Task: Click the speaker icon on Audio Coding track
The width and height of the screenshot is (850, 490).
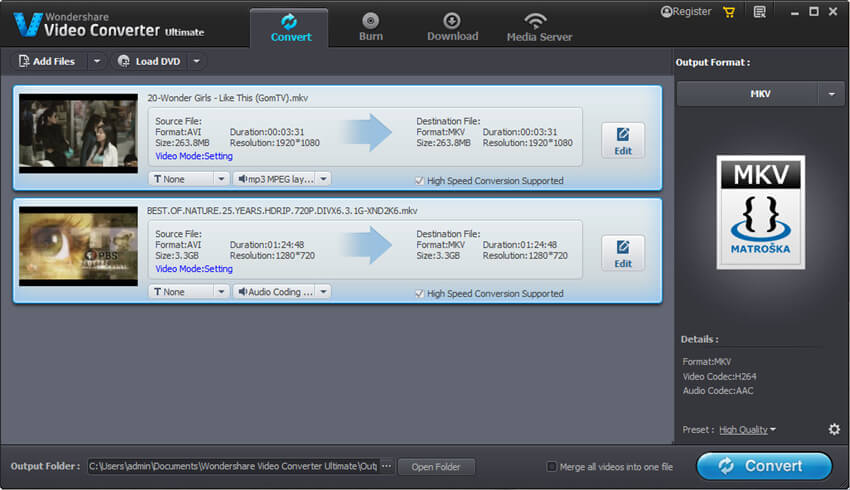Action: tap(242, 292)
